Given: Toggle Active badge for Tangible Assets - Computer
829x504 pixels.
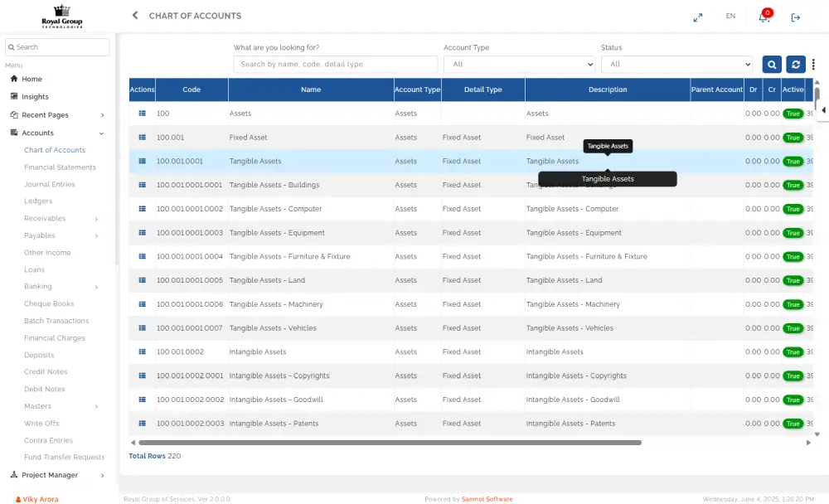Looking at the screenshot, I should click(793, 209).
